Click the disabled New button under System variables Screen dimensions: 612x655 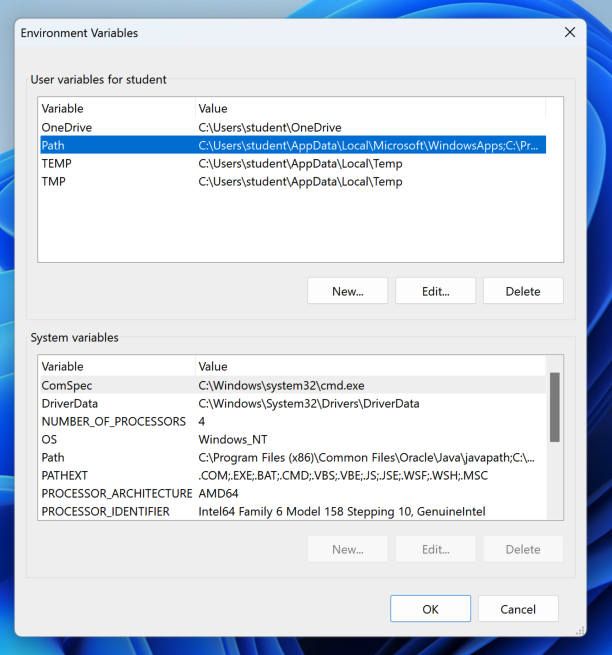348,549
